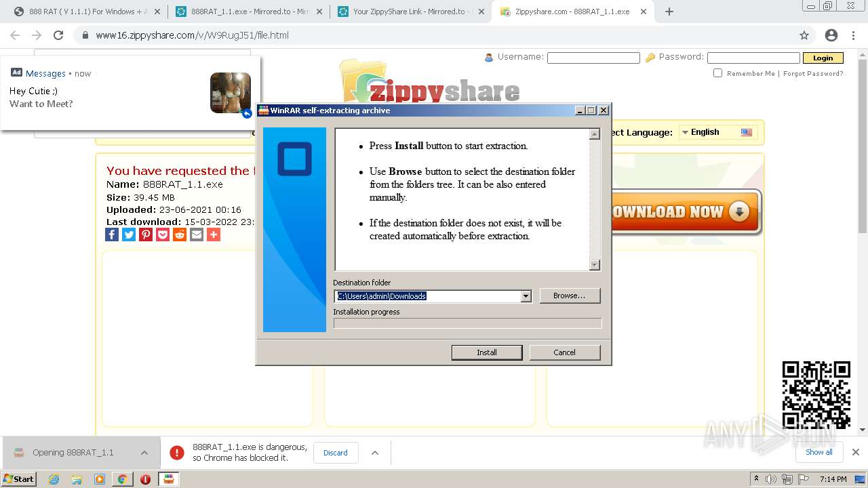Click Cancel in the WinRAR self-extracting dialog
Image resolution: width=868 pixels, height=488 pixels.
coord(564,352)
